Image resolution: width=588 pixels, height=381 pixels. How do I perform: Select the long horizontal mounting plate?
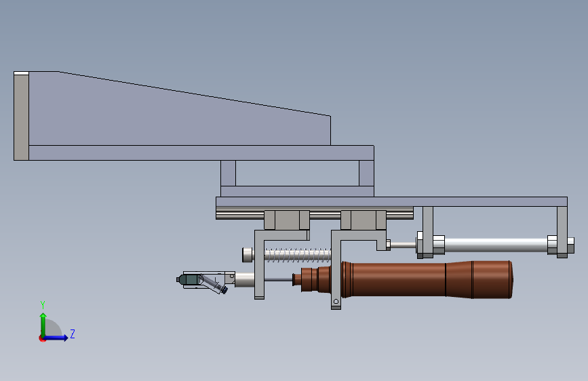(391, 202)
